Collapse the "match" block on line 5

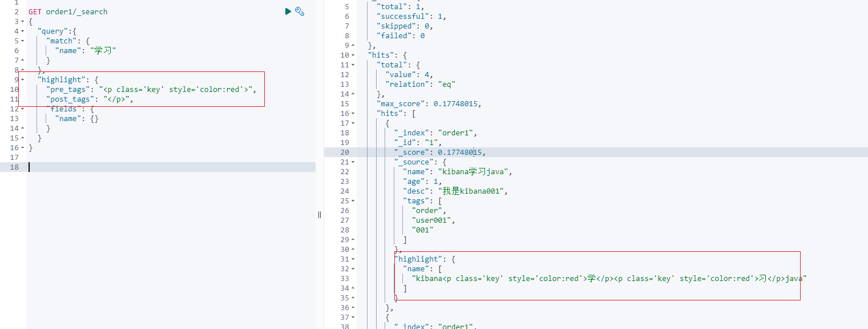click(x=22, y=40)
